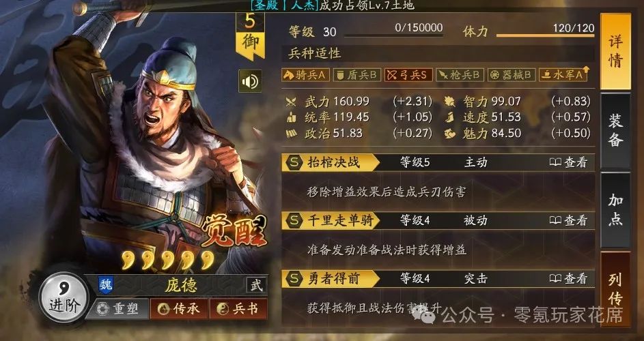Image resolution: width=644 pixels, height=341 pixels.
Task: View details of 抬棺决战 skill
Action: (568, 162)
